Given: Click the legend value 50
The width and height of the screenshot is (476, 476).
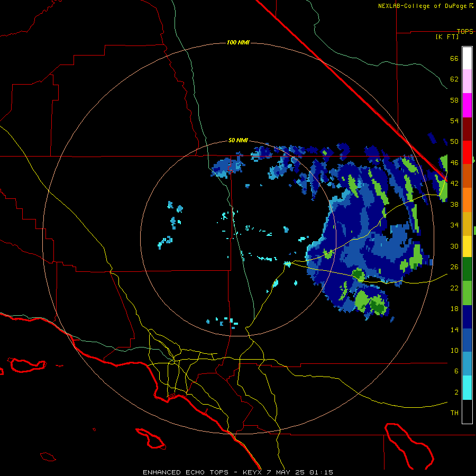Looking at the screenshot, I should (454, 142).
